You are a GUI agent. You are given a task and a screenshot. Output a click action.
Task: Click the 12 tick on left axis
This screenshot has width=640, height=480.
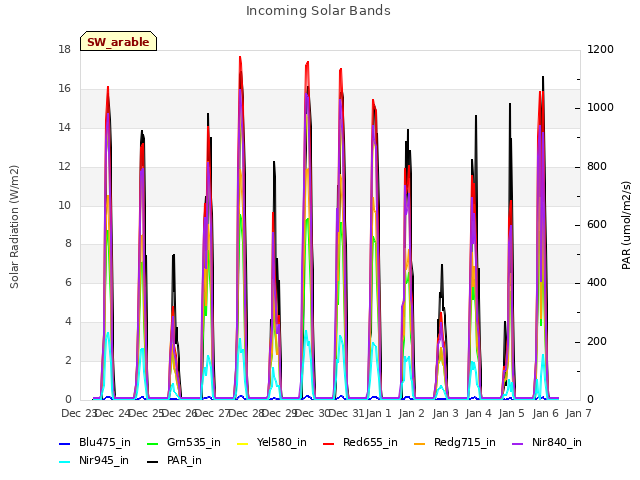[64, 167]
